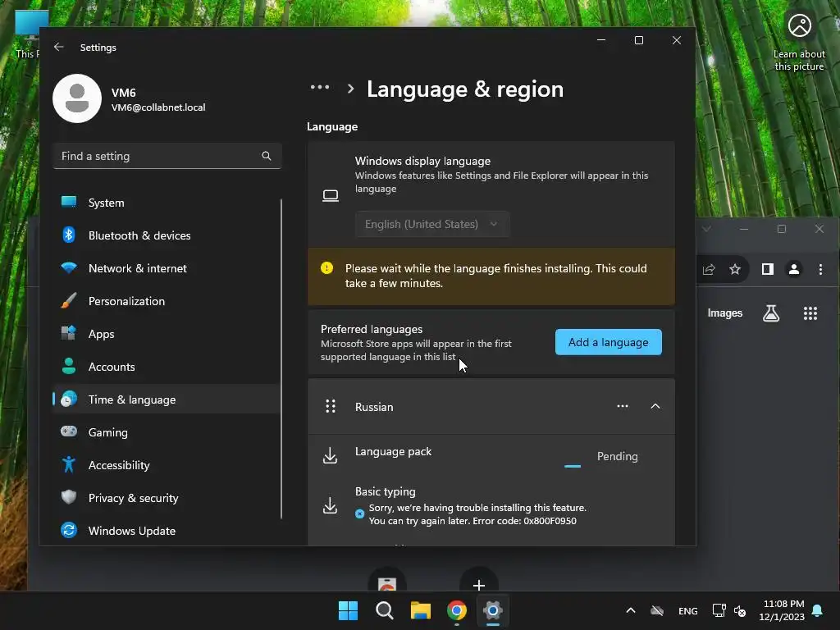
Task: Open taskbar Search
Action: (x=385, y=610)
